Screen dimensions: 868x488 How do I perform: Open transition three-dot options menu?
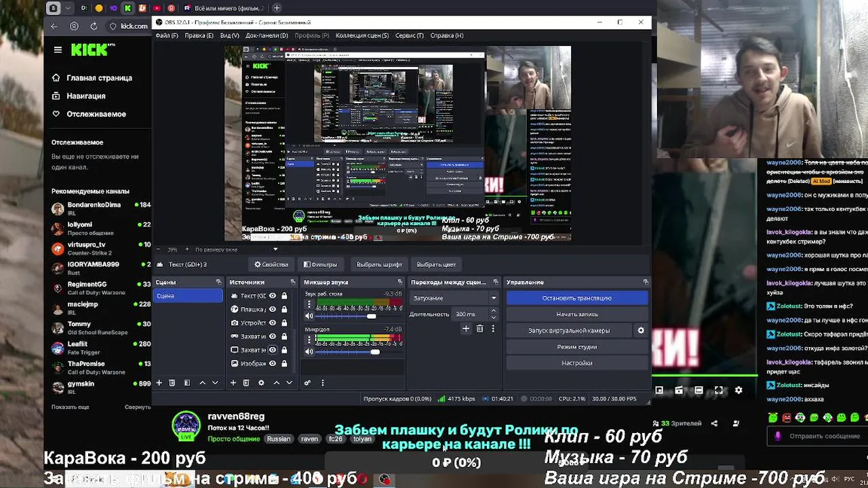point(493,329)
